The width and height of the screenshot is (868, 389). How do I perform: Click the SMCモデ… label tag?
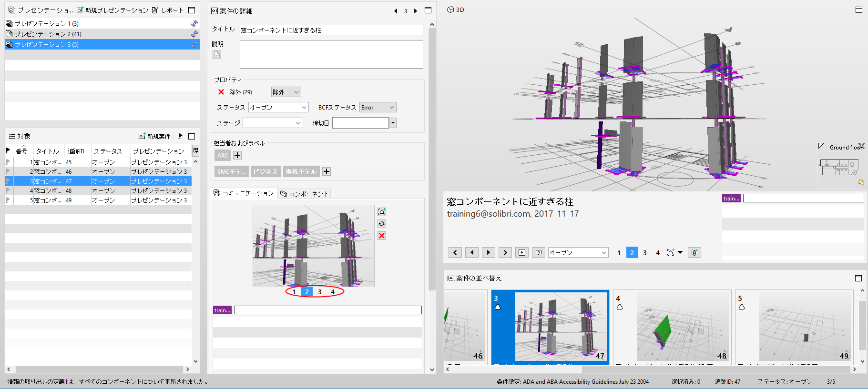pyautogui.click(x=231, y=171)
